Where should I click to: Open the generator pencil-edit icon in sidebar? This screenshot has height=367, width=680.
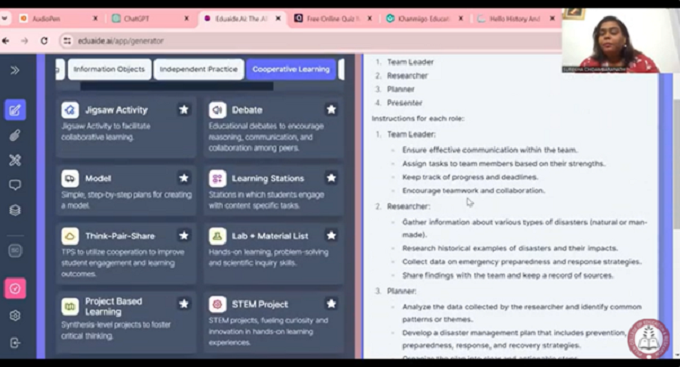tap(15, 110)
